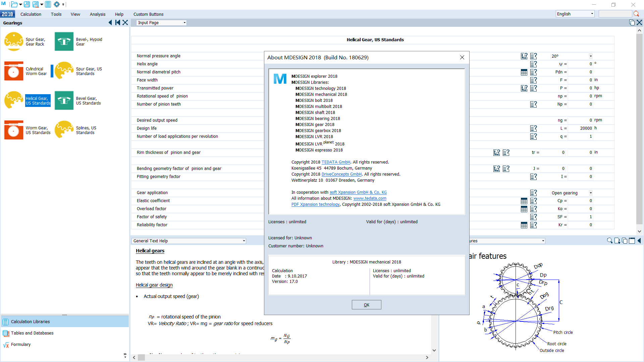Image resolution: width=644 pixels, height=362 pixels.
Task: Select Bevel-, Hypoid Gear module
Action: click(x=79, y=42)
